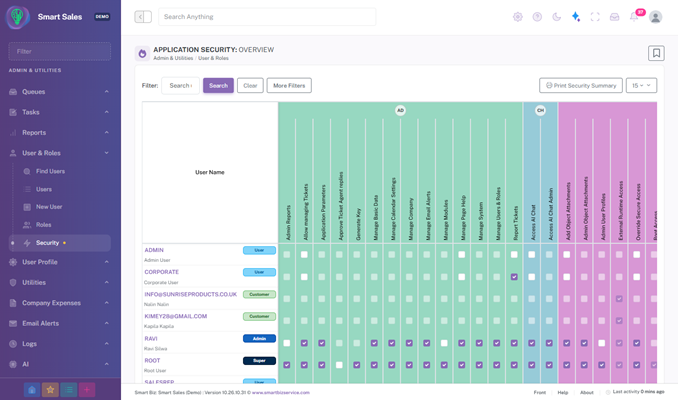The height and width of the screenshot is (400, 678).
Task: Click the Tasks sidebar icon
Action: point(13,112)
